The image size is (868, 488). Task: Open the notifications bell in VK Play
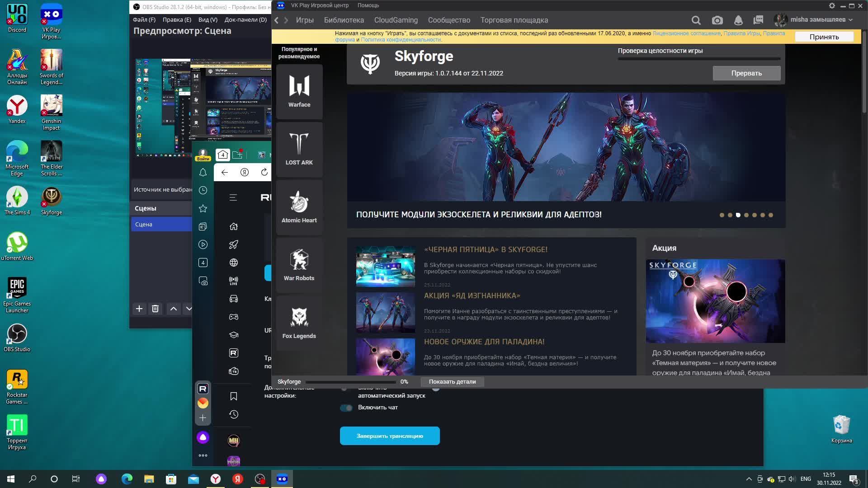pyautogui.click(x=738, y=20)
